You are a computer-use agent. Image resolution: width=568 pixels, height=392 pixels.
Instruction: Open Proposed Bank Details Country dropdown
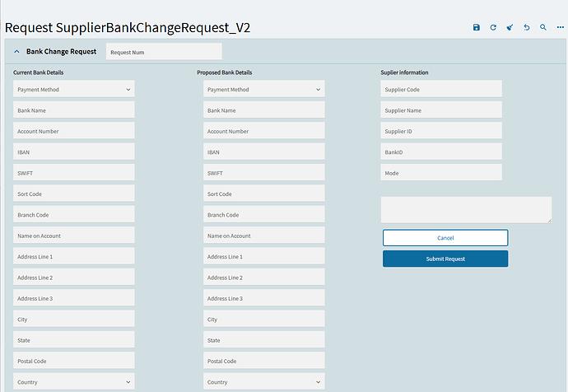click(263, 382)
